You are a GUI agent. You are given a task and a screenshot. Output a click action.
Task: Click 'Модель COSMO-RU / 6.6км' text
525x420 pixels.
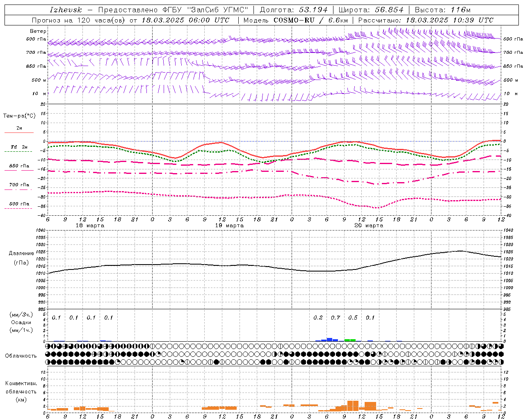click(x=296, y=20)
